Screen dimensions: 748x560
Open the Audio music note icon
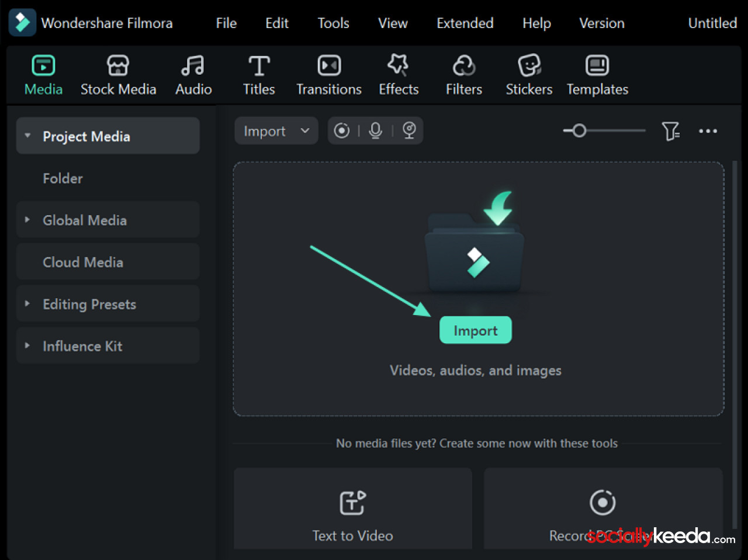point(193,65)
